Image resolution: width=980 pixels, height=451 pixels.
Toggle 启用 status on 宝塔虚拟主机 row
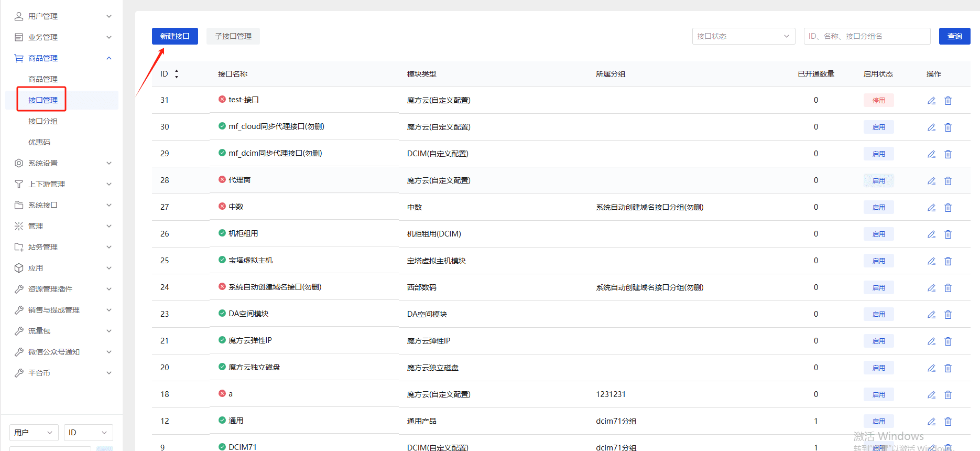click(x=879, y=261)
